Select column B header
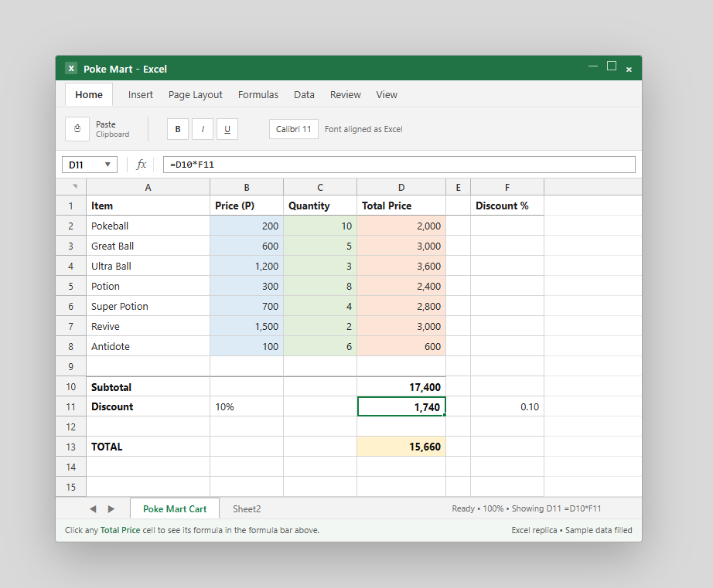713x588 pixels. point(247,187)
